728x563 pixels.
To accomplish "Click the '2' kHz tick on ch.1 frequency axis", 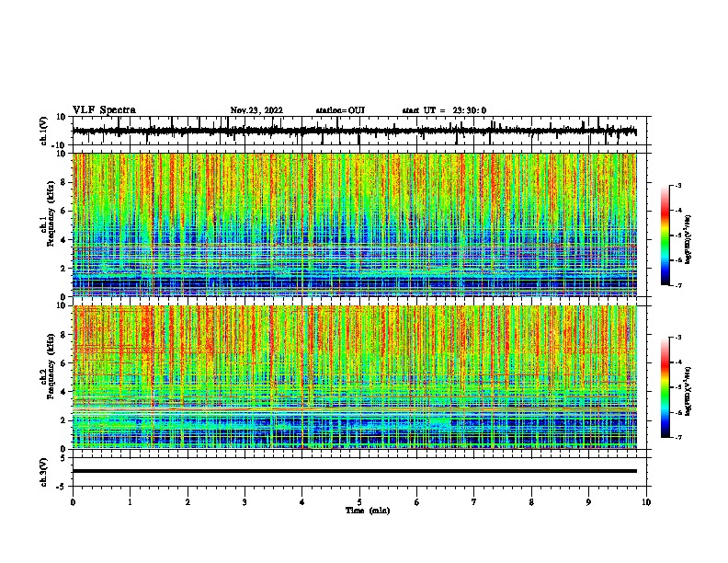I will coord(64,268).
